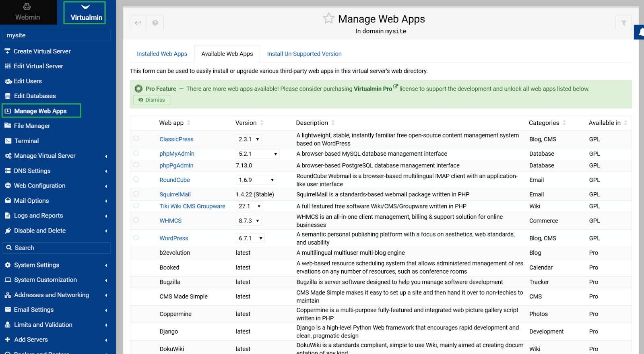Click the Add Servers plus icon
The image size is (644, 354).
[x=8, y=340]
